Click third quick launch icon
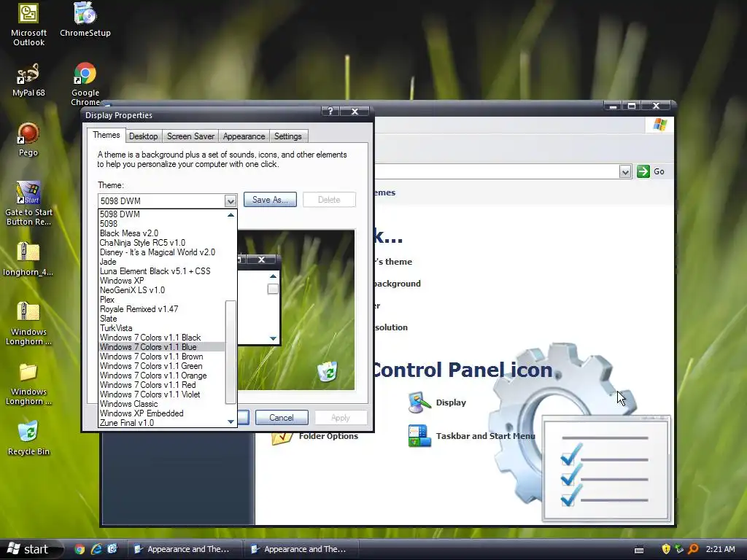The image size is (747, 560). pos(112,549)
